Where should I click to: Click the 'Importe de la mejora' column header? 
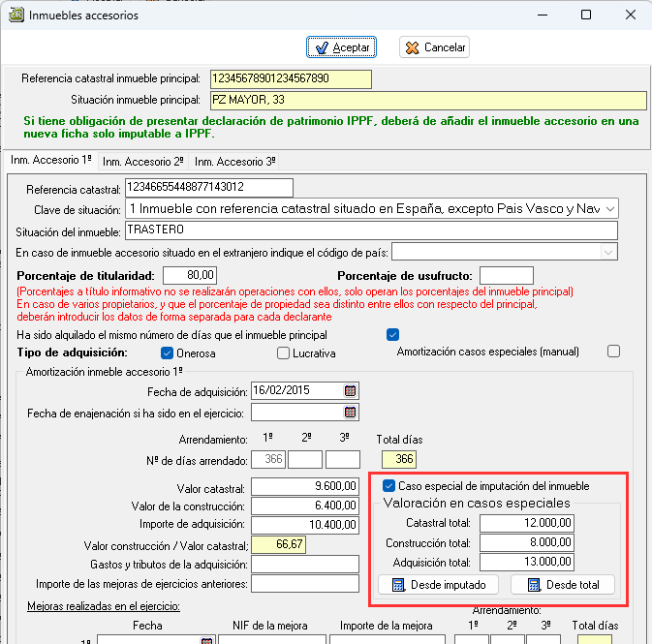point(386,626)
